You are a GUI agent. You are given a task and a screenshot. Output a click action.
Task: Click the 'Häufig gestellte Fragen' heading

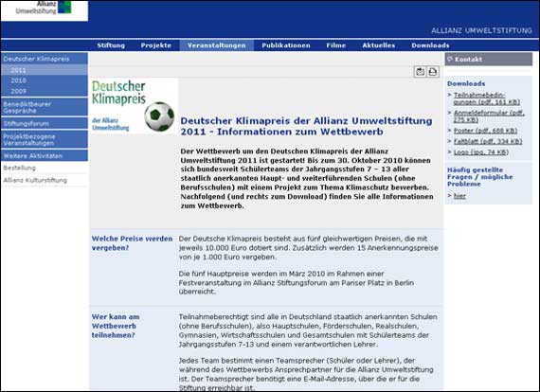point(479,177)
